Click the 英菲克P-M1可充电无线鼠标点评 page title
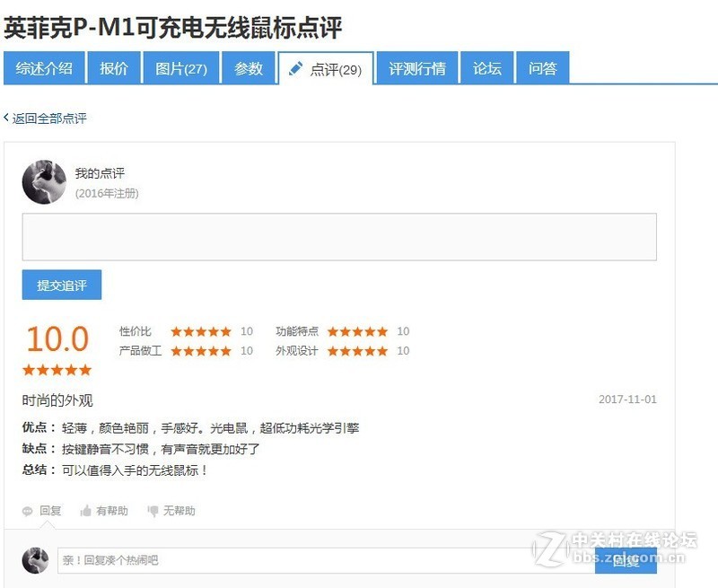The image size is (718, 588). (x=172, y=28)
